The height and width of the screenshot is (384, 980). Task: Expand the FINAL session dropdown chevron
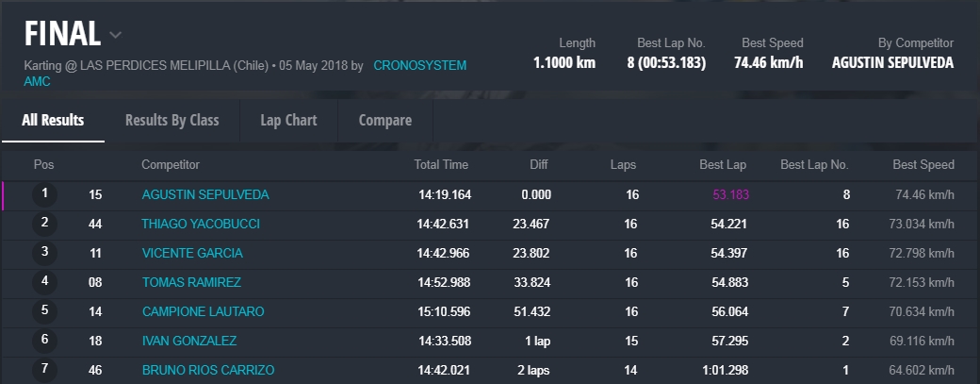pos(115,36)
